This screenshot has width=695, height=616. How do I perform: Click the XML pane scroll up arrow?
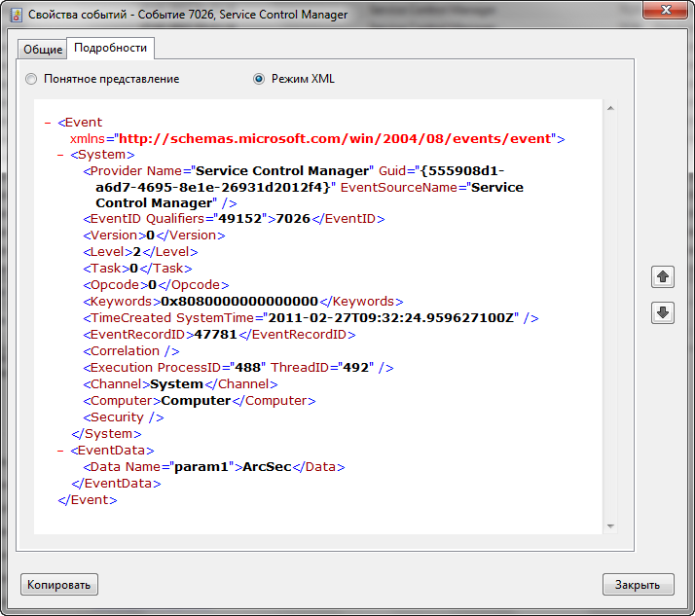point(610,108)
